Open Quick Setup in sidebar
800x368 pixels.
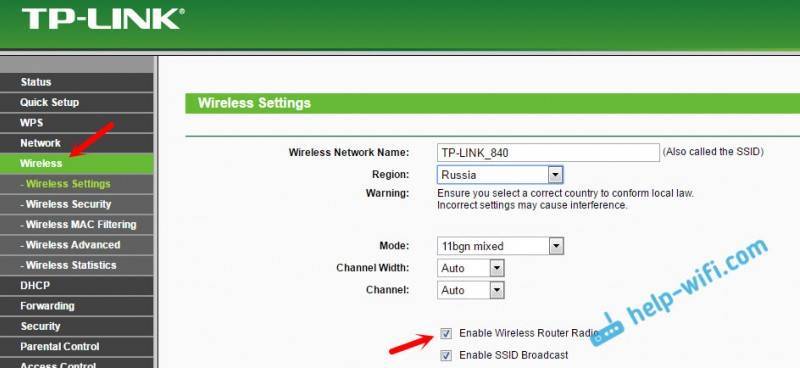click(77, 103)
